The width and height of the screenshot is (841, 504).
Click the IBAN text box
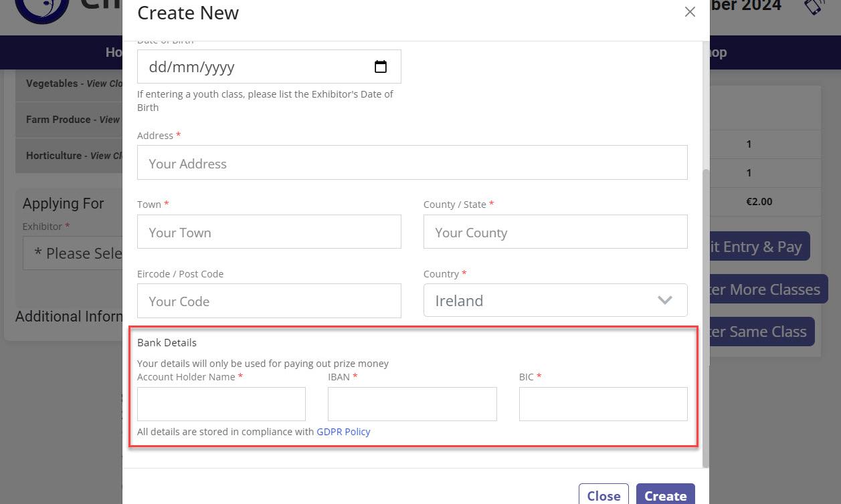(x=411, y=404)
